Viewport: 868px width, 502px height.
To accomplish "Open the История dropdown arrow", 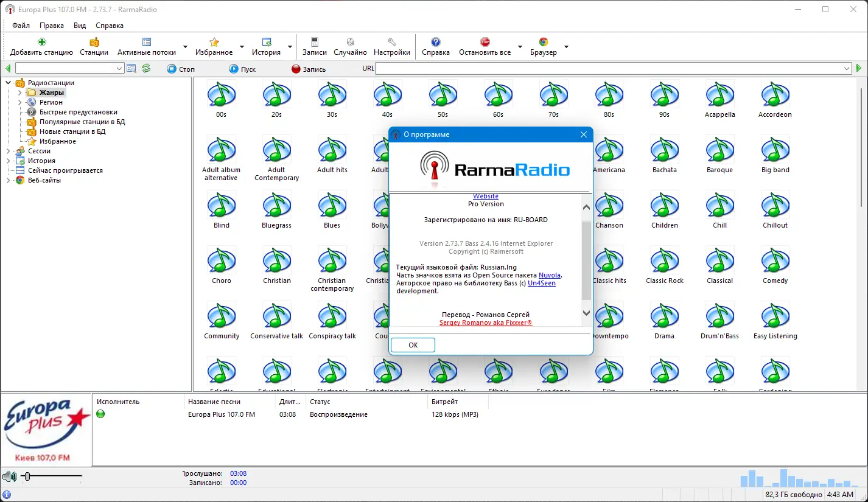I will tap(289, 47).
